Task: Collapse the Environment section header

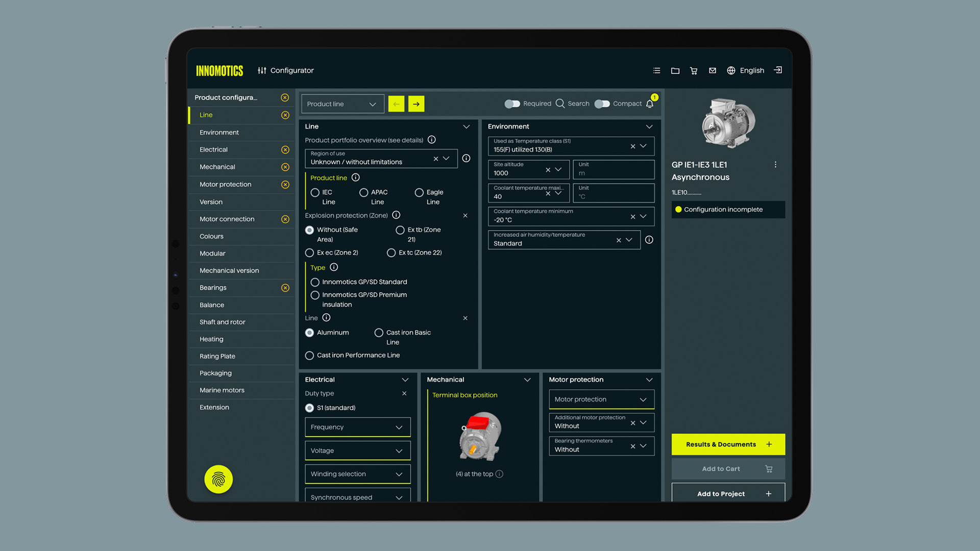Action: [649, 126]
